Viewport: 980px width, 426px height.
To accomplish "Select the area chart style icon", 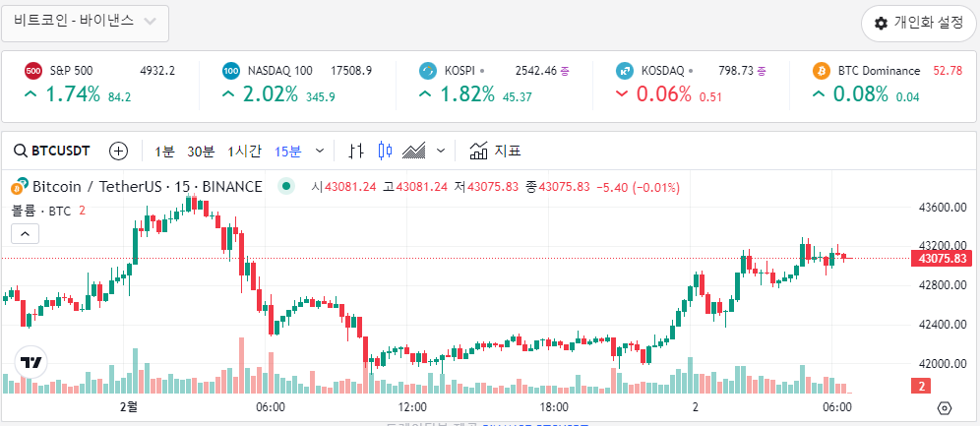I will [414, 151].
